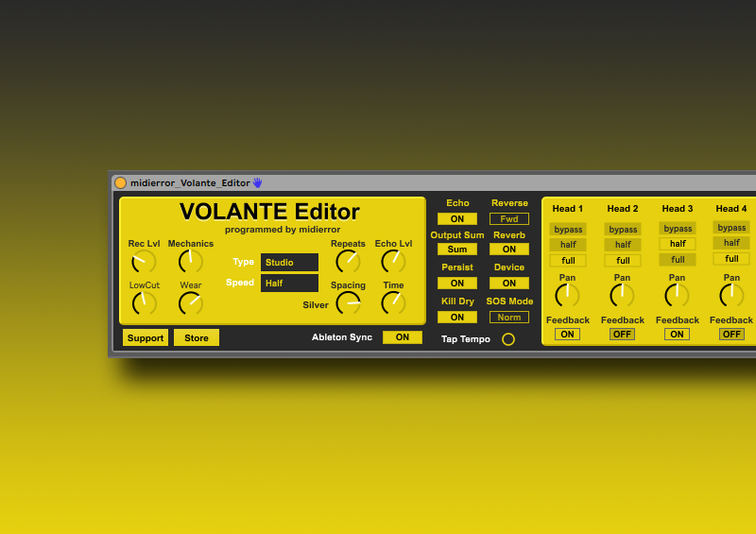Toggle Head 3 Feedback ON
This screenshot has width=756, height=534.
tap(677, 334)
